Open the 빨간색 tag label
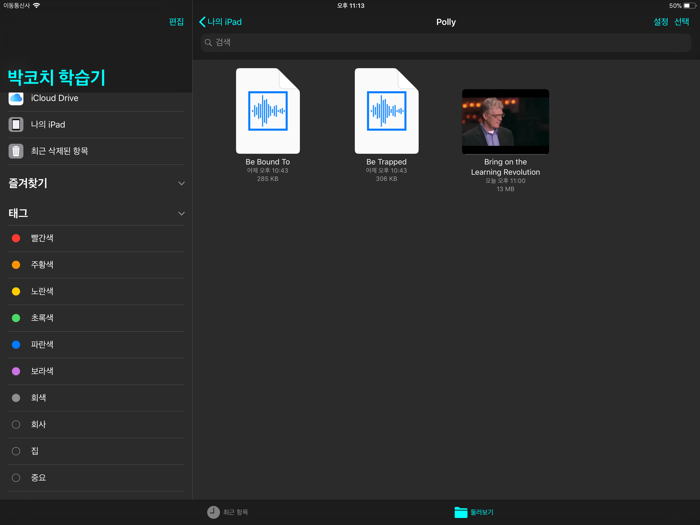The height and width of the screenshot is (525, 700). click(42, 238)
